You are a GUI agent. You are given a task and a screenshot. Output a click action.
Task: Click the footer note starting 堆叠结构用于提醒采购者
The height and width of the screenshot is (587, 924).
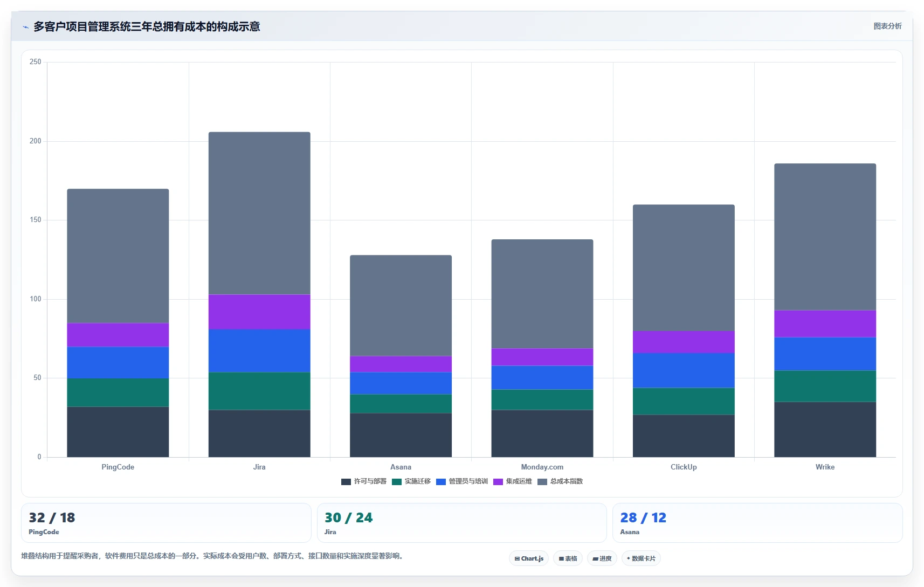(213, 556)
